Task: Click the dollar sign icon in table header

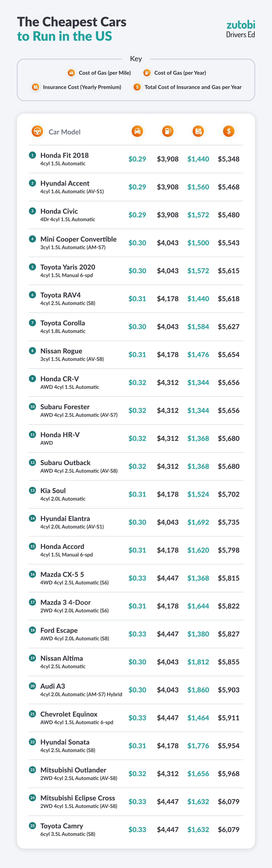Action: coord(229,131)
